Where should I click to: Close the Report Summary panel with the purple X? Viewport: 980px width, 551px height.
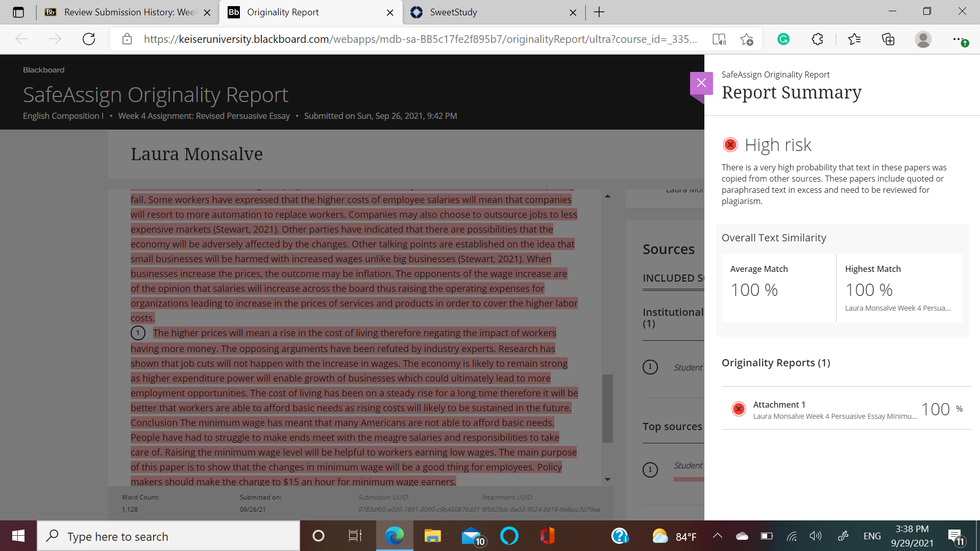[x=701, y=83]
